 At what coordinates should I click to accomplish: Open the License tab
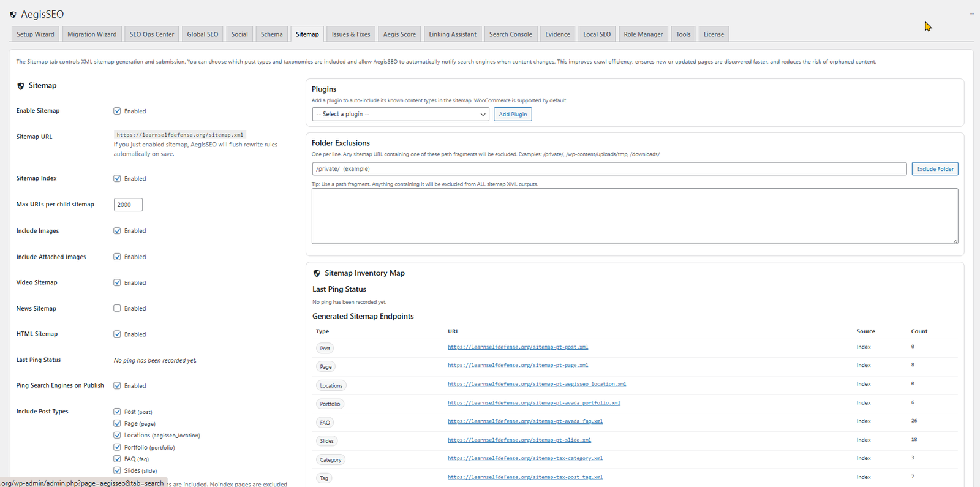[x=714, y=34]
